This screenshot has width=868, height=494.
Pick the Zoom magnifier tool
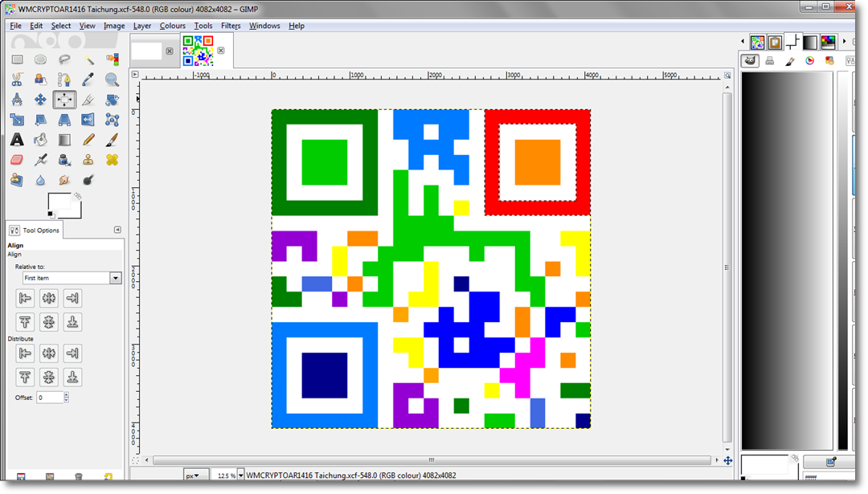tap(112, 80)
